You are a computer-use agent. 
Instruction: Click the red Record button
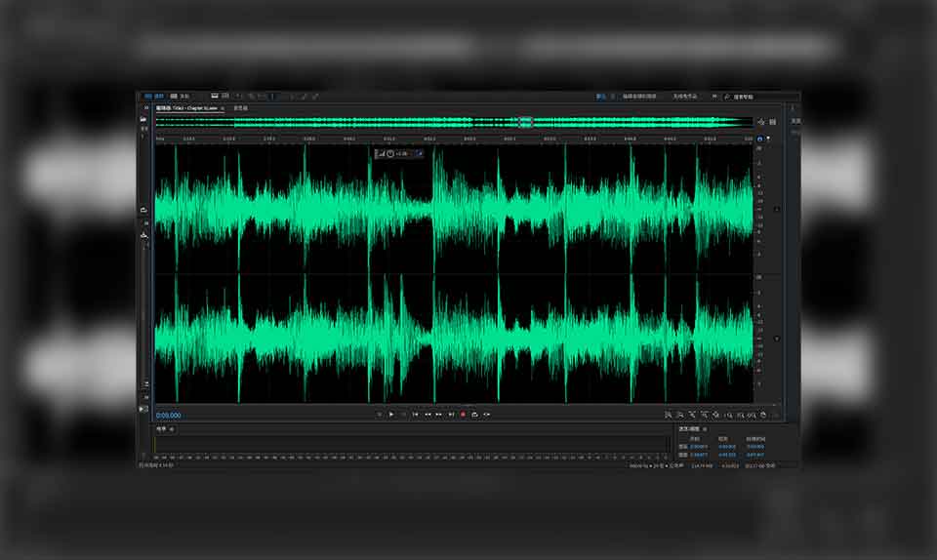[x=463, y=415]
